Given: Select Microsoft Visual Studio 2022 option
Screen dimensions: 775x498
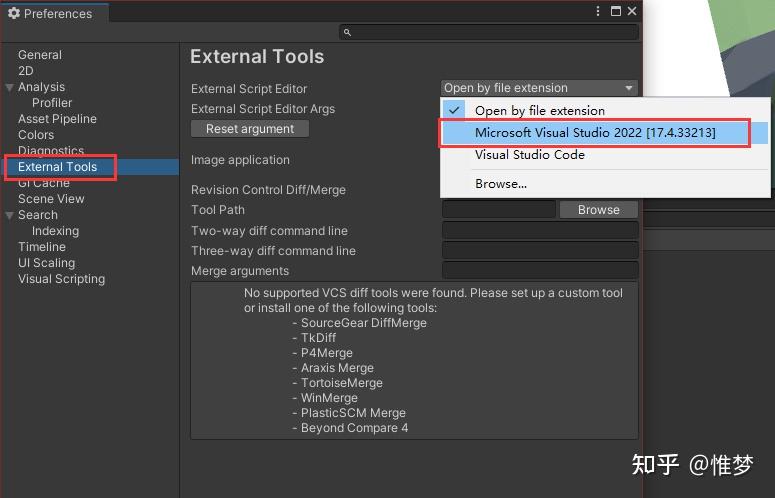Looking at the screenshot, I should click(x=595, y=132).
